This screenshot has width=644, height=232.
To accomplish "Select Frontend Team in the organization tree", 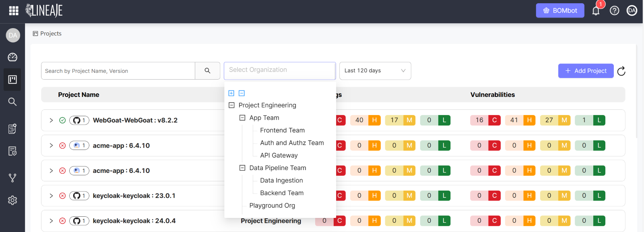I will [282, 130].
